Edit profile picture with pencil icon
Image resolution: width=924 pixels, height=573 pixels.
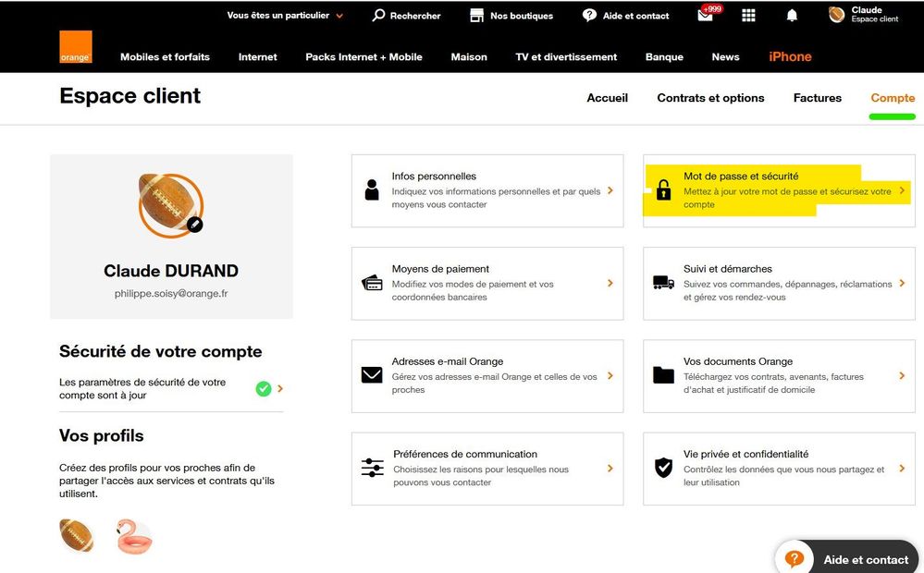pyautogui.click(x=195, y=225)
